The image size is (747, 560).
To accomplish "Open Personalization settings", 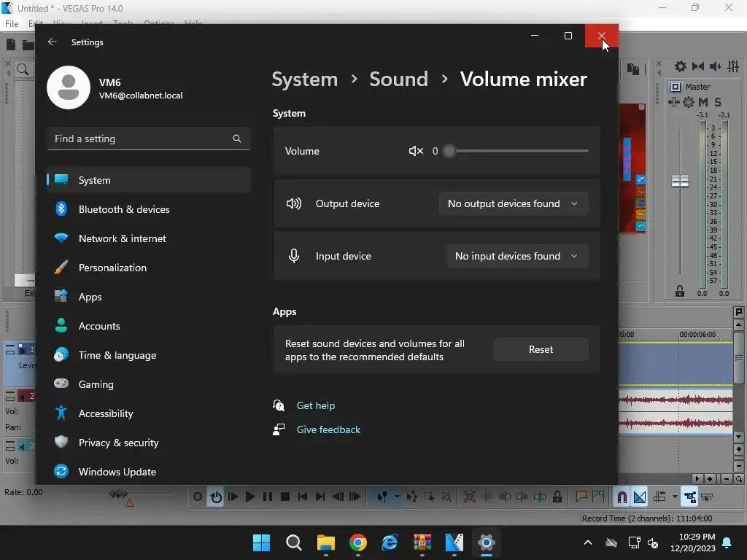I will 149,268.
